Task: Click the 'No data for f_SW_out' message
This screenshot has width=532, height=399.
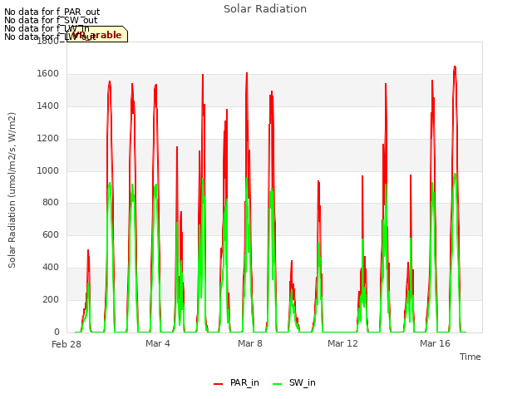Action: (x=51, y=20)
